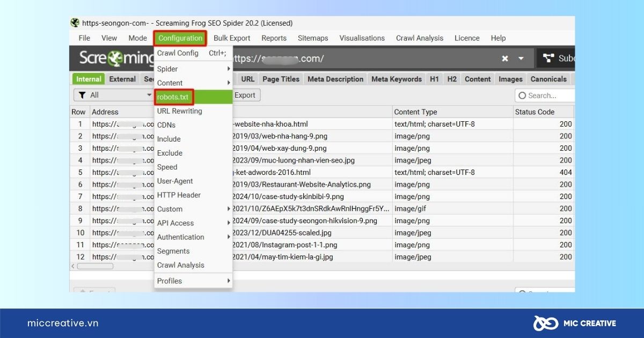644x338 pixels.
Task: Open the Meta Description tab
Action: [335, 79]
